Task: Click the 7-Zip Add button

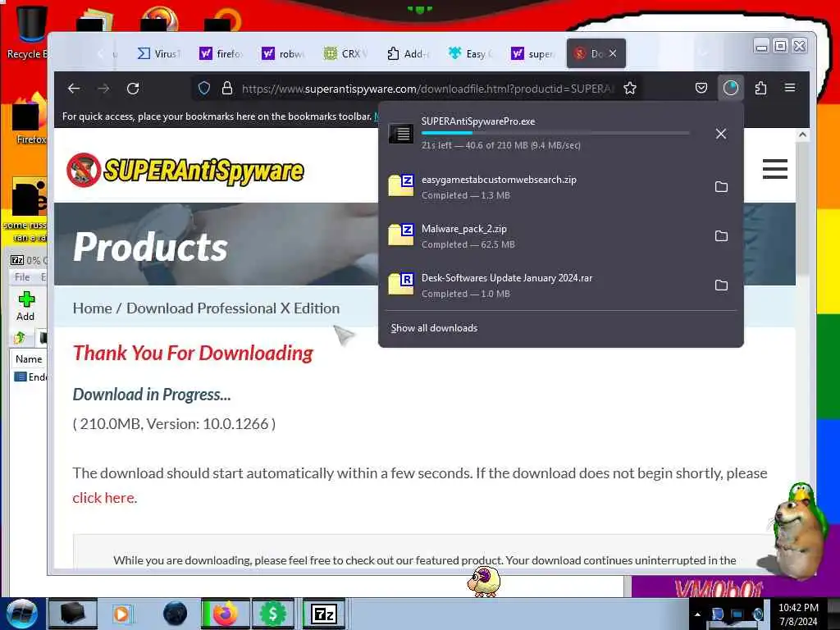Action: pyautogui.click(x=25, y=306)
